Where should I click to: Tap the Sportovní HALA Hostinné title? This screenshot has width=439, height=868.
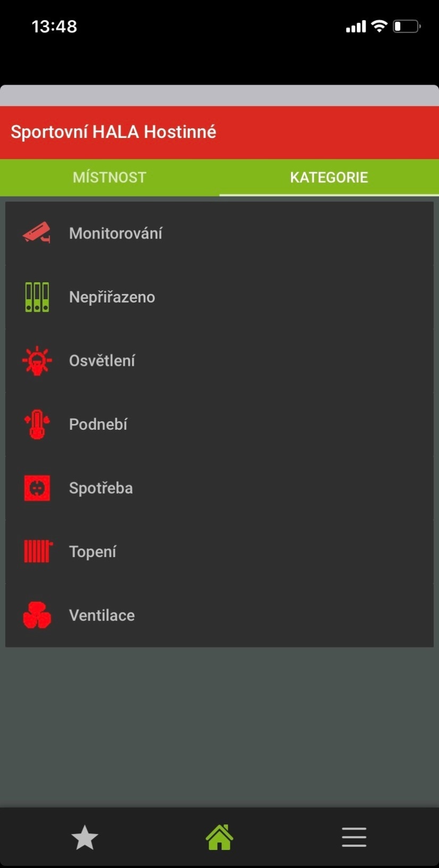coord(113,132)
